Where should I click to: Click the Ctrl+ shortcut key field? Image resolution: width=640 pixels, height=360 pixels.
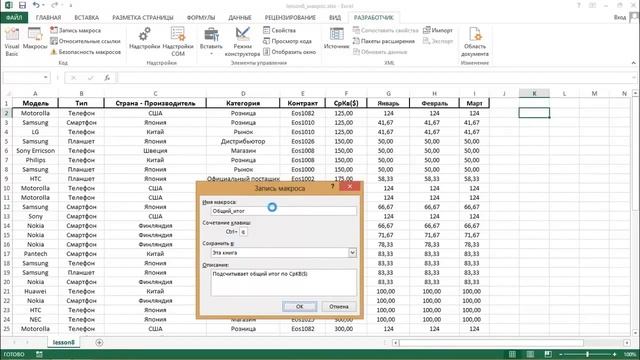[x=243, y=231]
